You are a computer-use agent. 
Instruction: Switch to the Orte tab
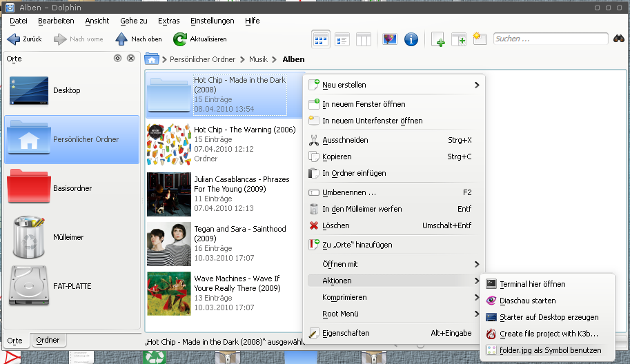[15, 341]
